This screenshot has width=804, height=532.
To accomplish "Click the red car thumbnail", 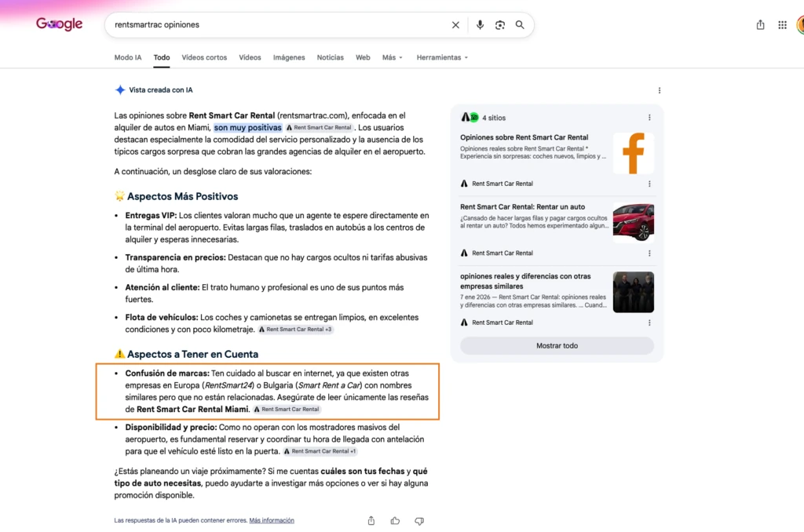I will tap(634, 222).
